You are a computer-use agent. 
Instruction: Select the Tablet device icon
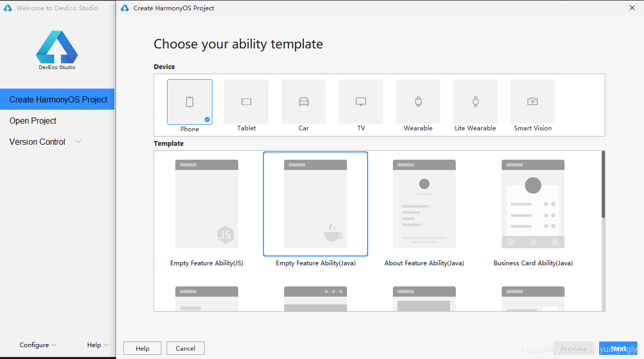pos(246,101)
